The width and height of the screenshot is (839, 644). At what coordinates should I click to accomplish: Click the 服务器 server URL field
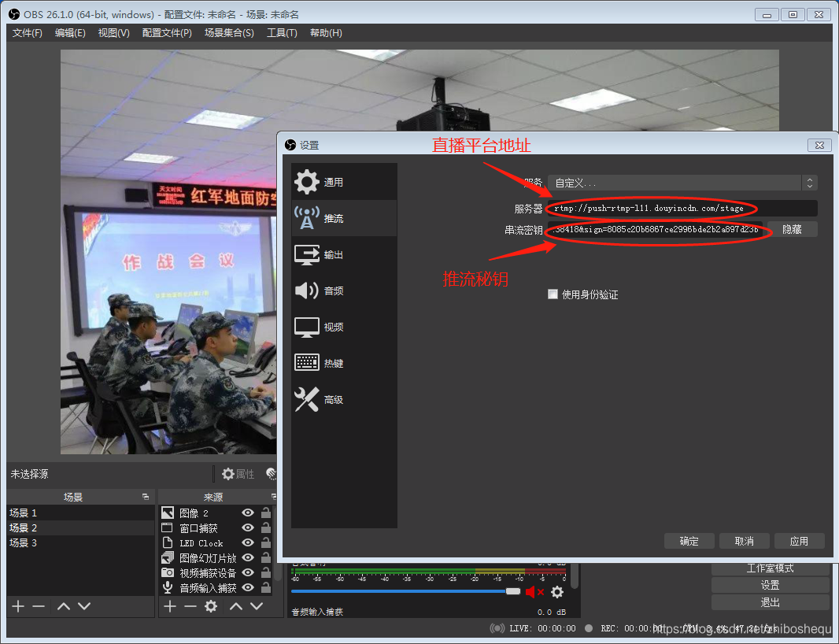(682, 209)
